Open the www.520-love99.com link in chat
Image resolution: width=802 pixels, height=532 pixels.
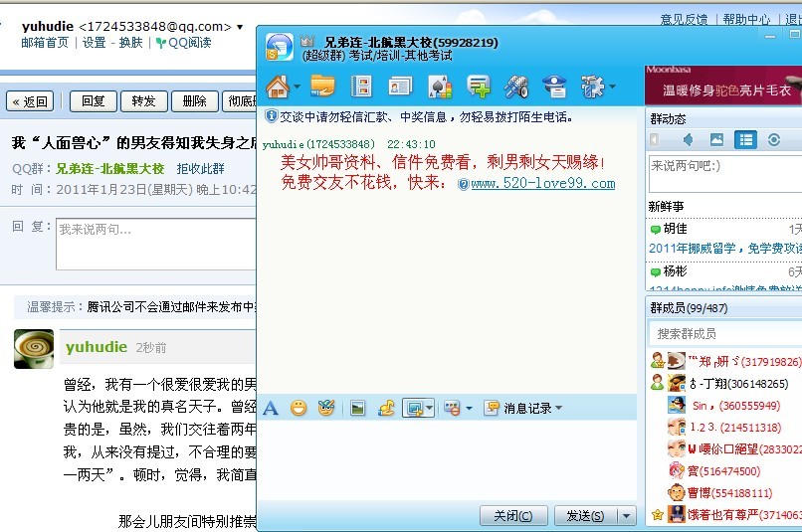coord(542,183)
